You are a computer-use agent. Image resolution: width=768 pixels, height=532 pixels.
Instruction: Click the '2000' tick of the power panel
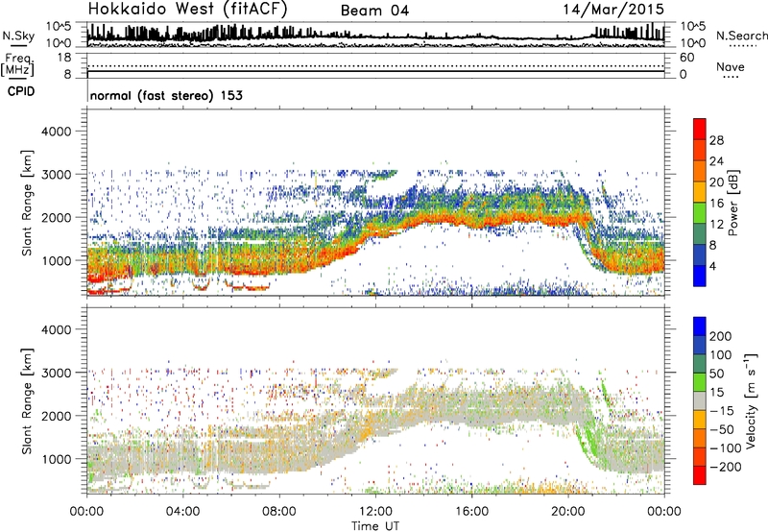(x=57, y=217)
